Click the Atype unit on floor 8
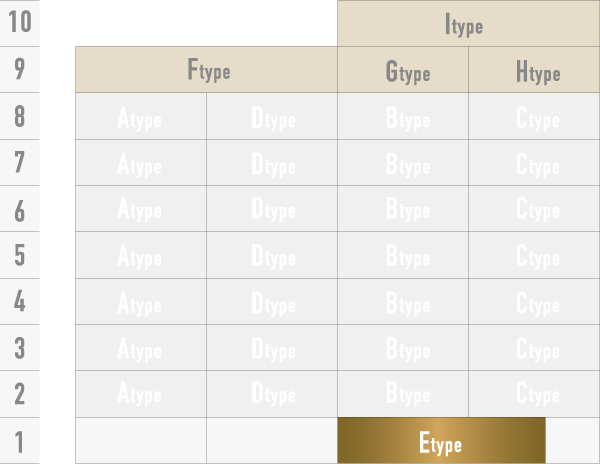The image size is (600, 464). (x=141, y=117)
